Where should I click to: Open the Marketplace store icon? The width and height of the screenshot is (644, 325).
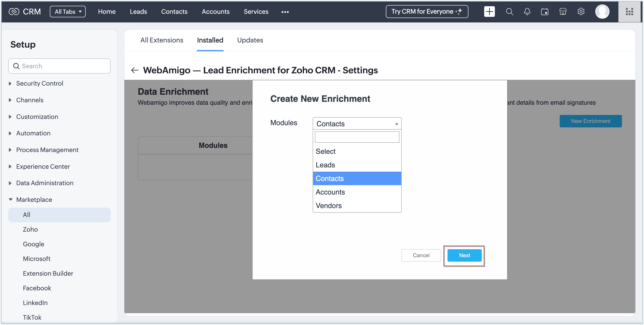(563, 12)
